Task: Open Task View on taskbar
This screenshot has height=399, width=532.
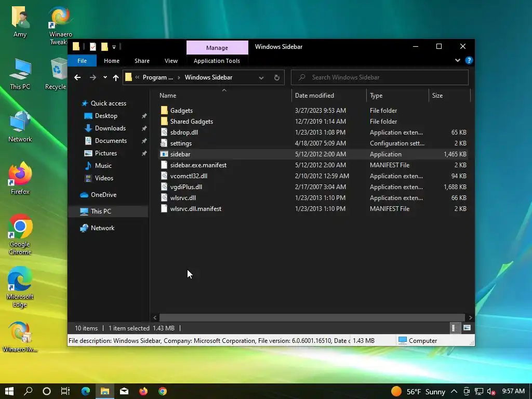Action: coord(65,391)
